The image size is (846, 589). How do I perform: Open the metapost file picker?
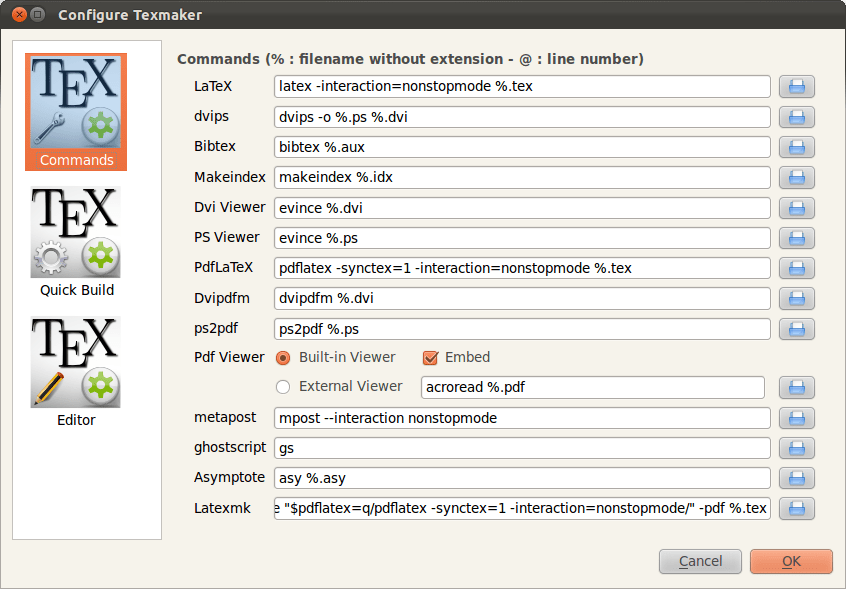[x=797, y=418]
